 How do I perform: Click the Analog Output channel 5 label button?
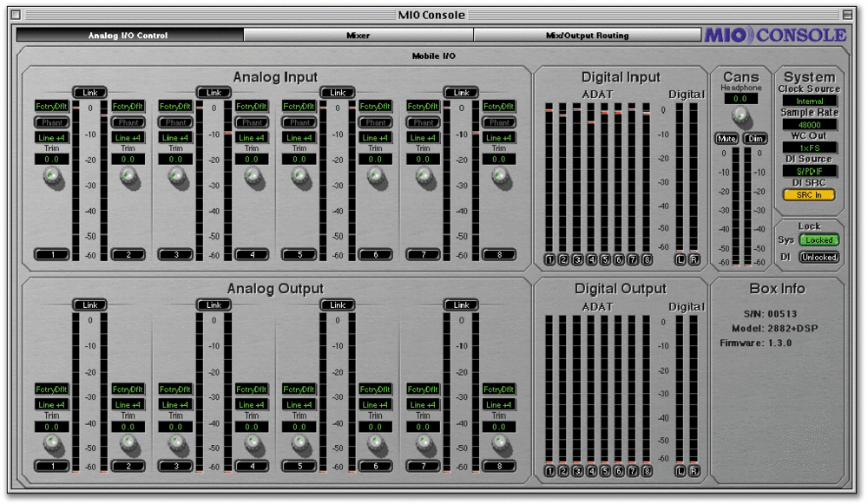pyautogui.click(x=299, y=467)
